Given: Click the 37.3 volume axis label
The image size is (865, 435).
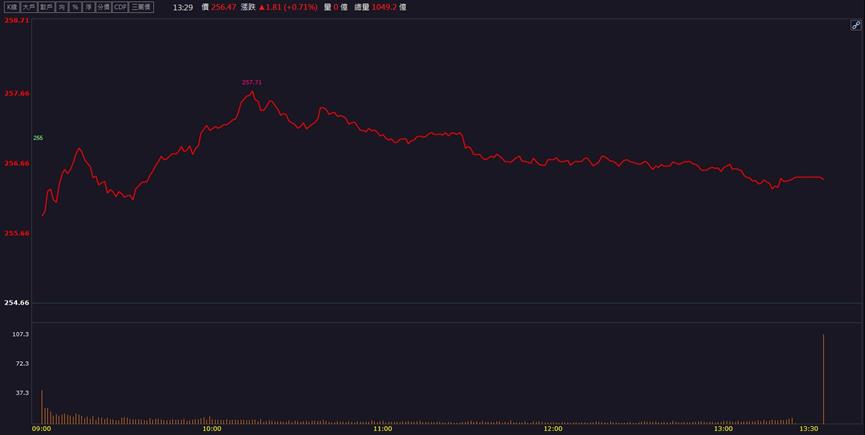Looking at the screenshot, I should (x=23, y=393).
